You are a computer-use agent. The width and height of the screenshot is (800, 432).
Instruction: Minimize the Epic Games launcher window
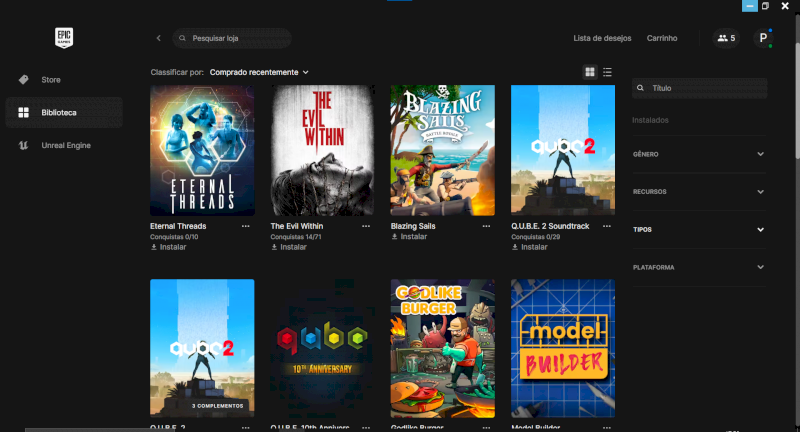749,6
